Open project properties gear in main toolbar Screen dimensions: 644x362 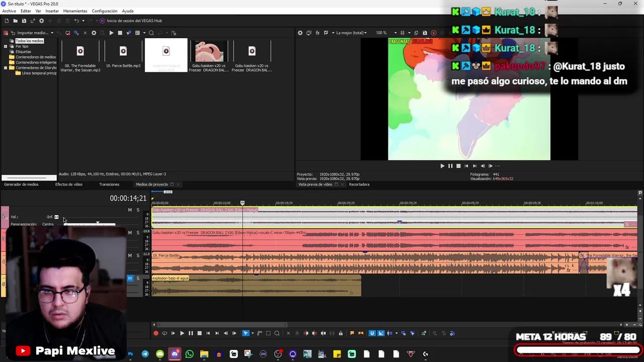[41, 21]
